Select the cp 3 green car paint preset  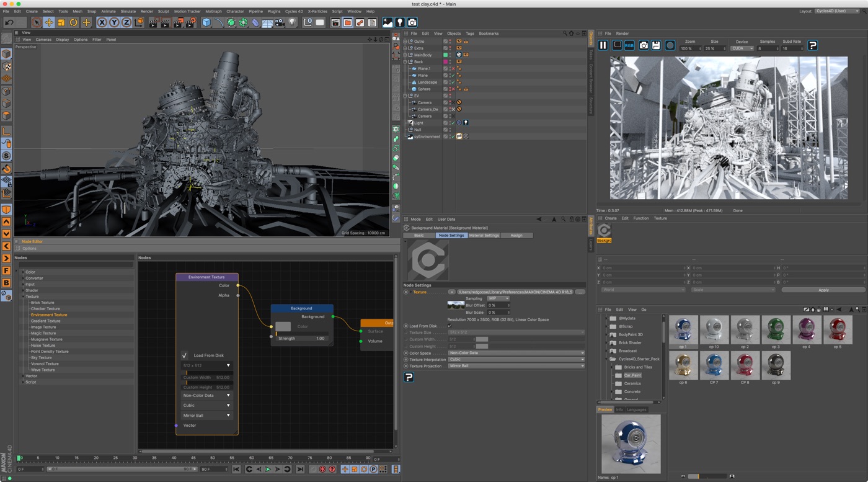tap(776, 329)
